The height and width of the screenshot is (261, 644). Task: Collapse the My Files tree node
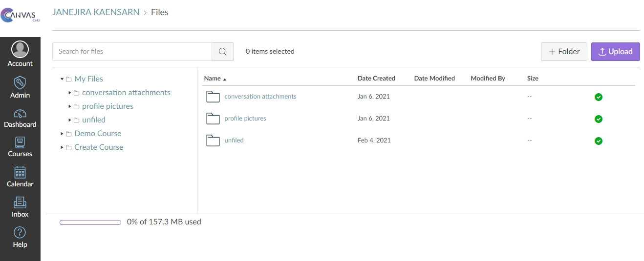pos(62,79)
